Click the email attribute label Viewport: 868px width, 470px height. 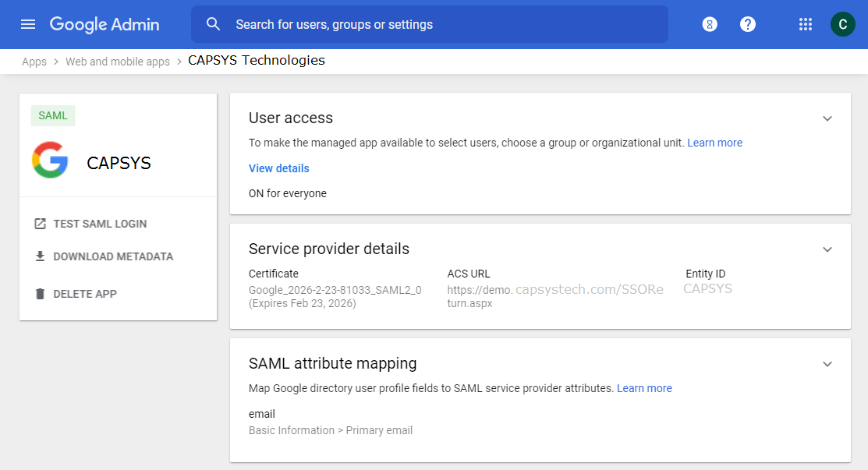tap(262, 414)
